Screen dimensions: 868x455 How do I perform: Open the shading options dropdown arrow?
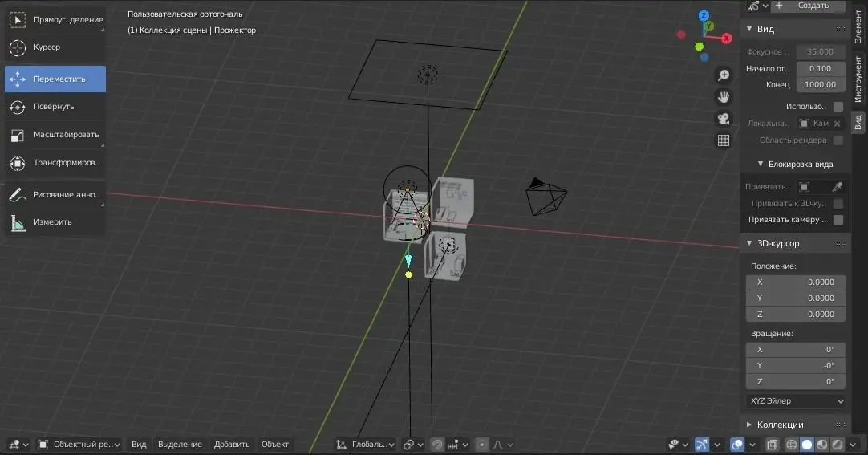tap(853, 445)
